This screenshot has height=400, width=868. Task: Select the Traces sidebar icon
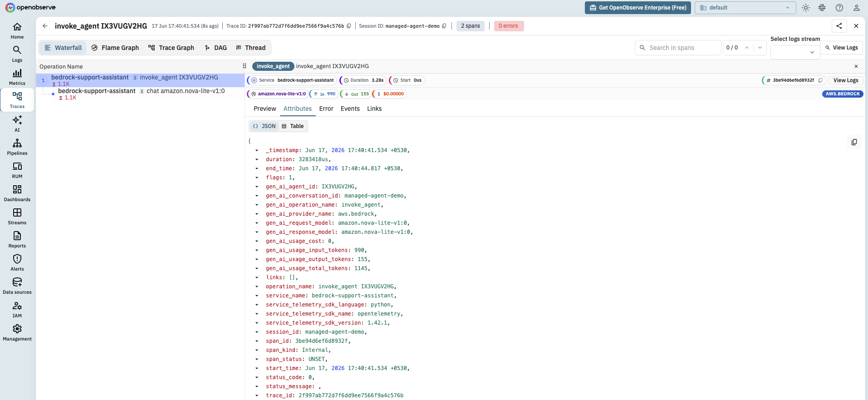click(17, 100)
